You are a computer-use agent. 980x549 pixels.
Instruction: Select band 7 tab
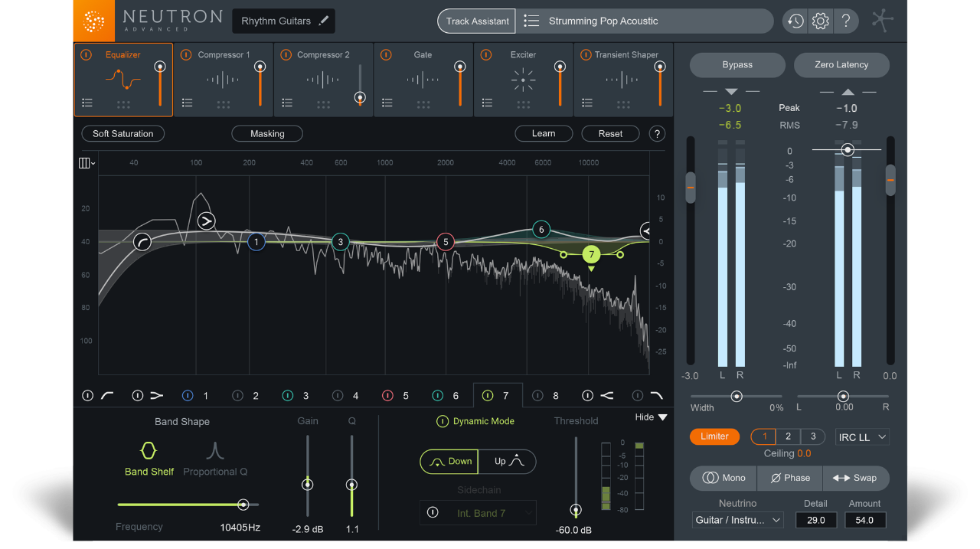point(498,396)
